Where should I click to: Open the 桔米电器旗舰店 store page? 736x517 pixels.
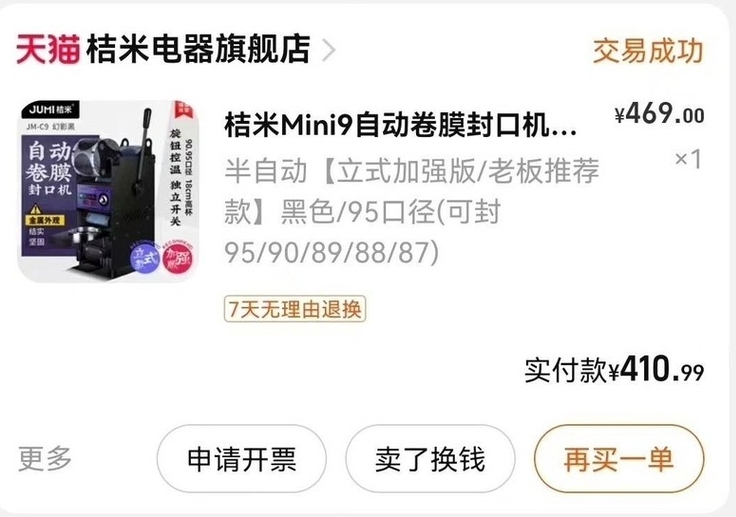[198, 49]
